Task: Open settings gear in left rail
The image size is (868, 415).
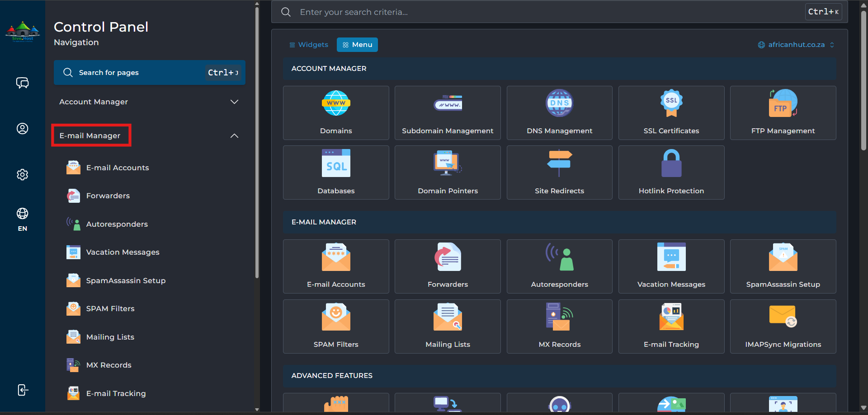Action: (23, 175)
